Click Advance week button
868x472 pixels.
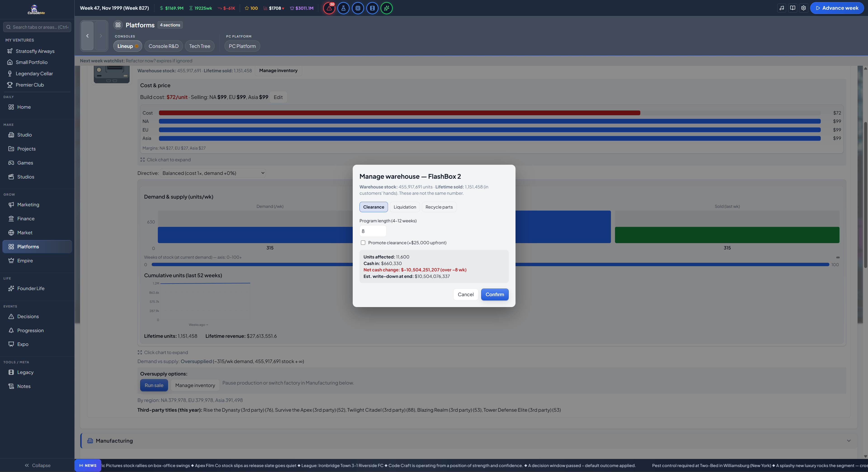837,8
